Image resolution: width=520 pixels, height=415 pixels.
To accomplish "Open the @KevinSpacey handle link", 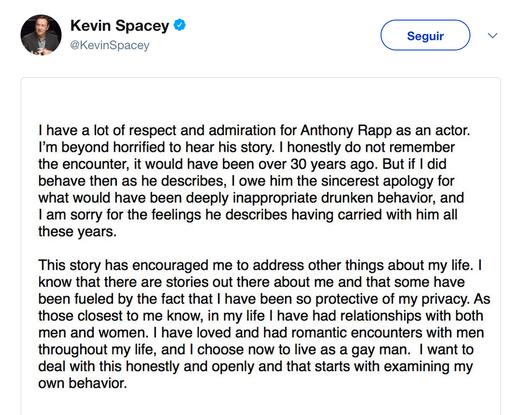I will 110,45.
